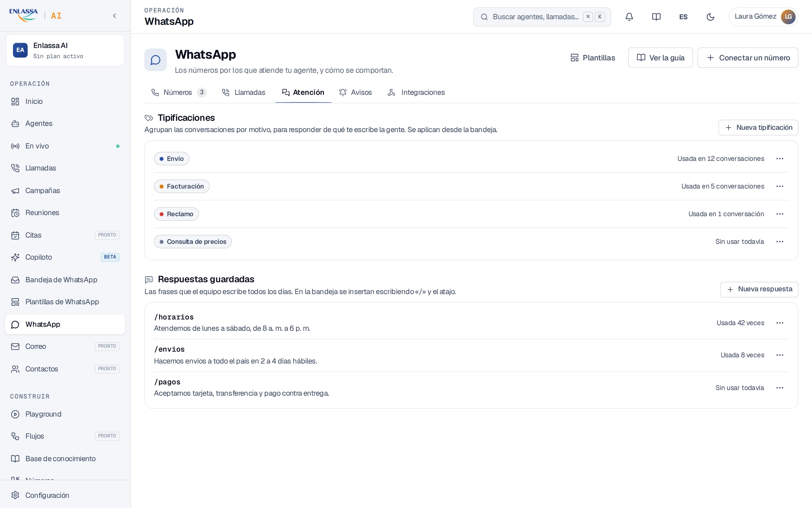The image size is (812, 508).
Task: Open Playground page
Action: [65, 414]
